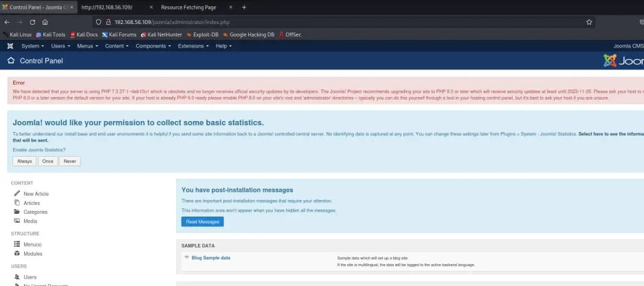Expand the Extensions dropdown menu

192,46
